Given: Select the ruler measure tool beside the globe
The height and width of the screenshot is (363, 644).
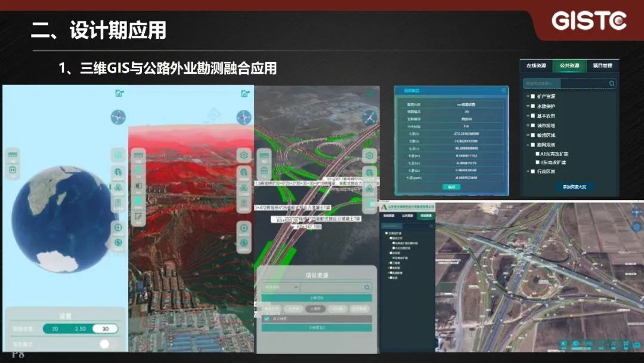Looking at the screenshot, I should click(13, 155).
